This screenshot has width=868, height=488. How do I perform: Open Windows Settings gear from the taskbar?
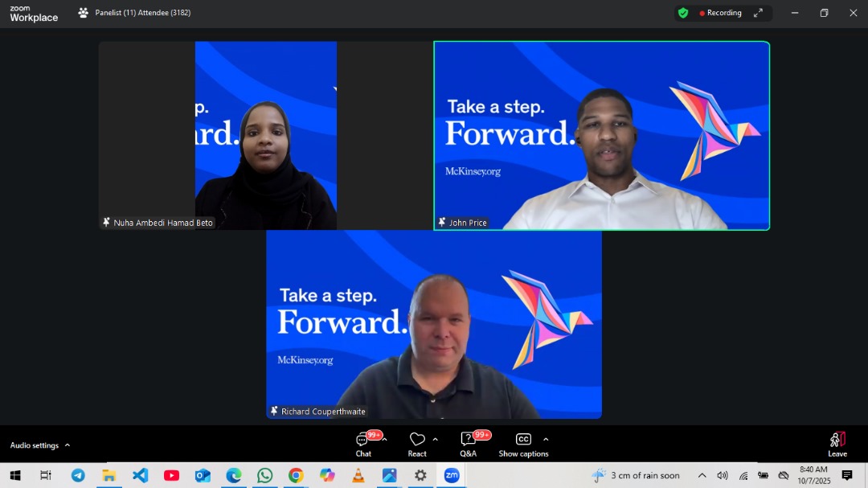coord(420,475)
